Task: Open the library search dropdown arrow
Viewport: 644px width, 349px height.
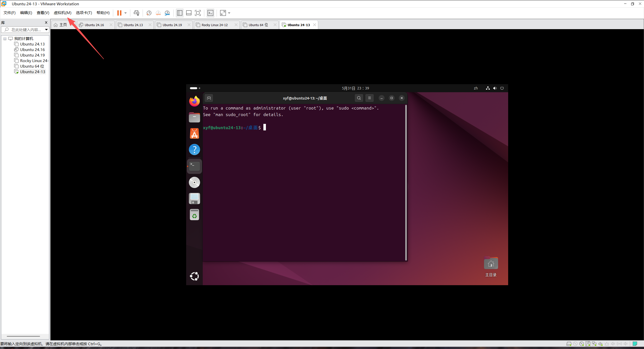Action: (47, 30)
